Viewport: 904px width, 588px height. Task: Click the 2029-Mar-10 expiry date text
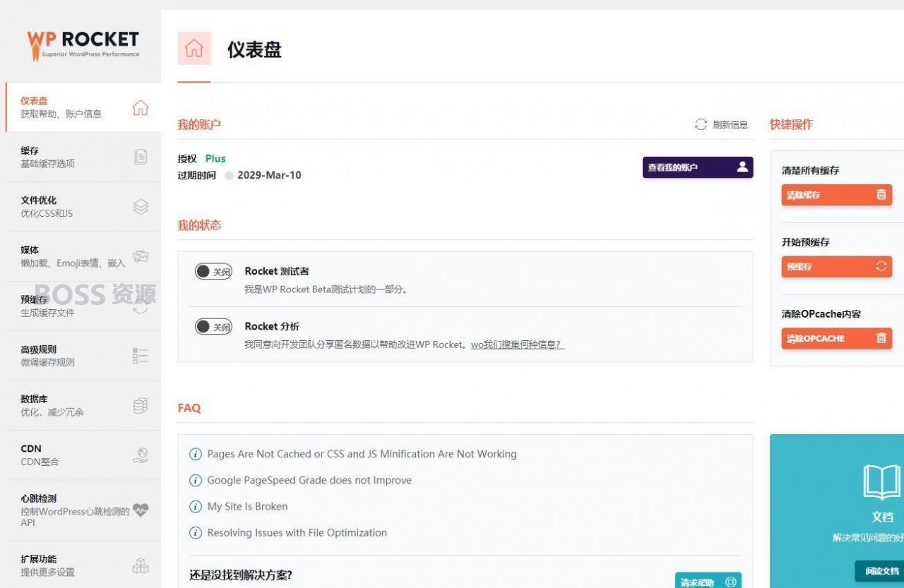pos(269,175)
